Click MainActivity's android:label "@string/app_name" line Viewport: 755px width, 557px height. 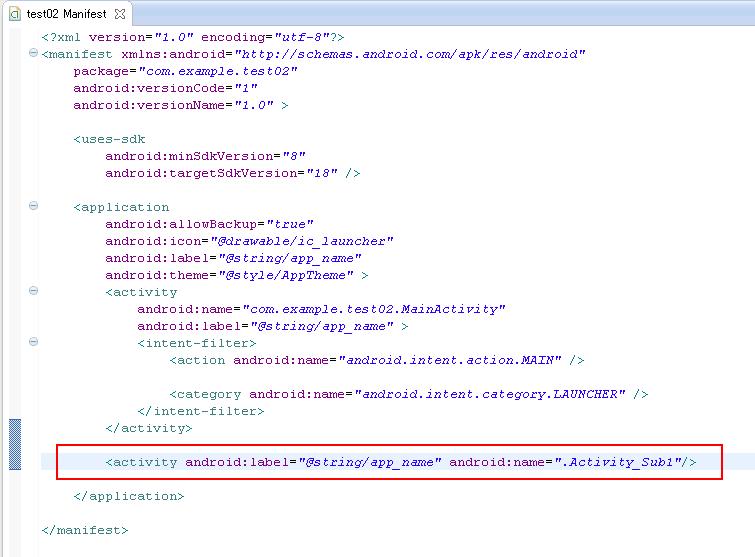point(273,326)
